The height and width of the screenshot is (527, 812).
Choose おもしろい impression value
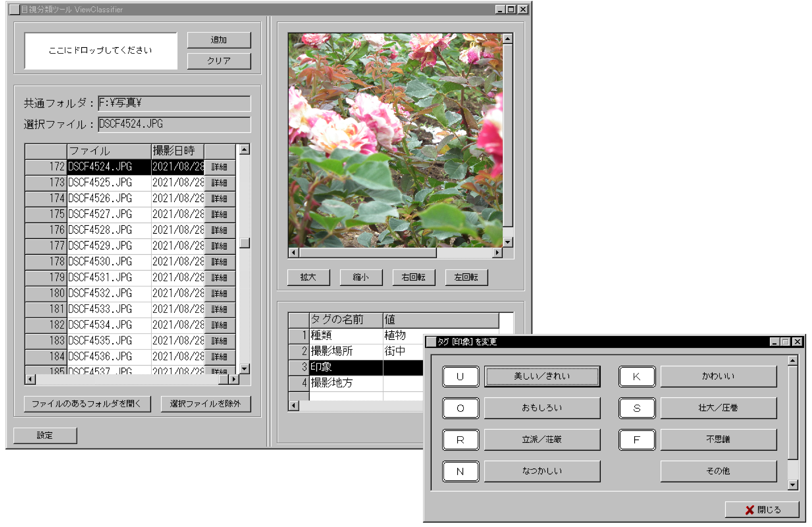pos(543,409)
